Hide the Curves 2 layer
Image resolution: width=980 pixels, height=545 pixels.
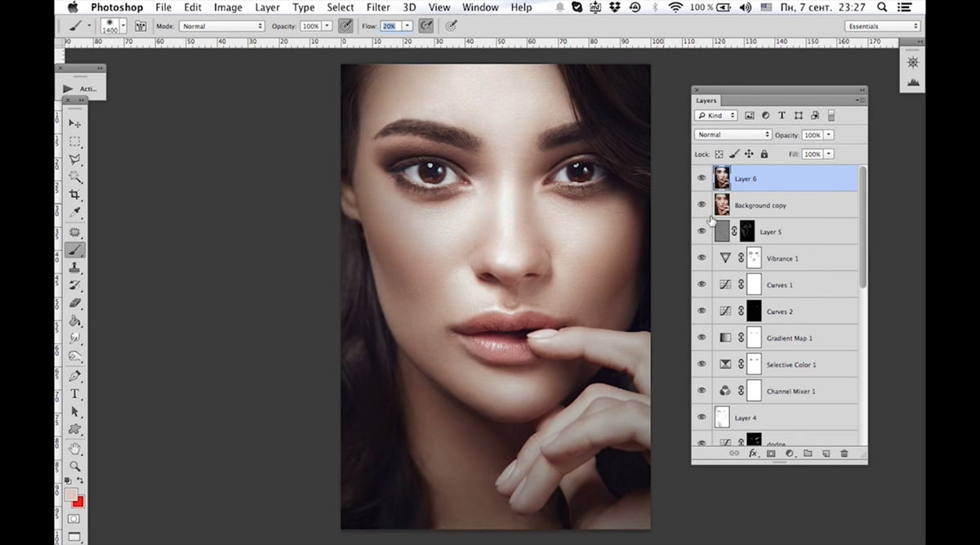(x=701, y=311)
